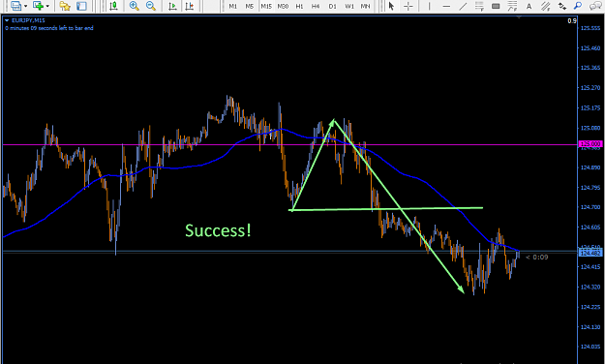Switch to candlestick chart type icon
Screen dimensions: 605x364
coord(113,6)
